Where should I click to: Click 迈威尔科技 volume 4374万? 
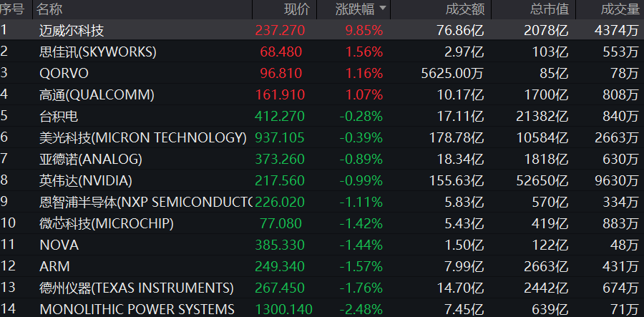pyautogui.click(x=617, y=30)
